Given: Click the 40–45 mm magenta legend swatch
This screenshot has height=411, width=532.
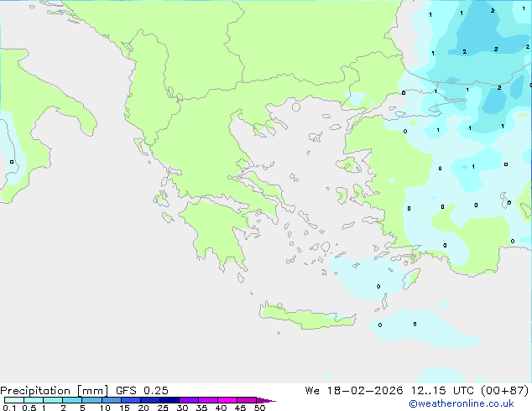Looking at the screenshot, I should 227,400.
